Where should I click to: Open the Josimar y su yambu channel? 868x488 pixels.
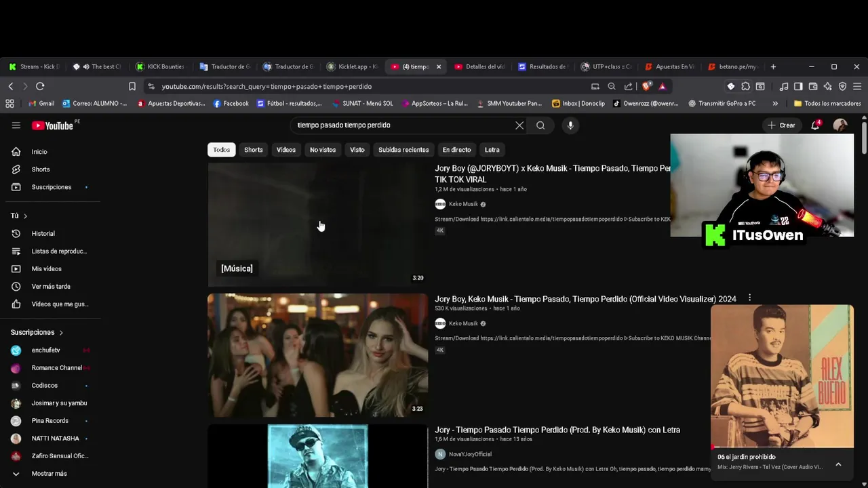(x=53, y=403)
